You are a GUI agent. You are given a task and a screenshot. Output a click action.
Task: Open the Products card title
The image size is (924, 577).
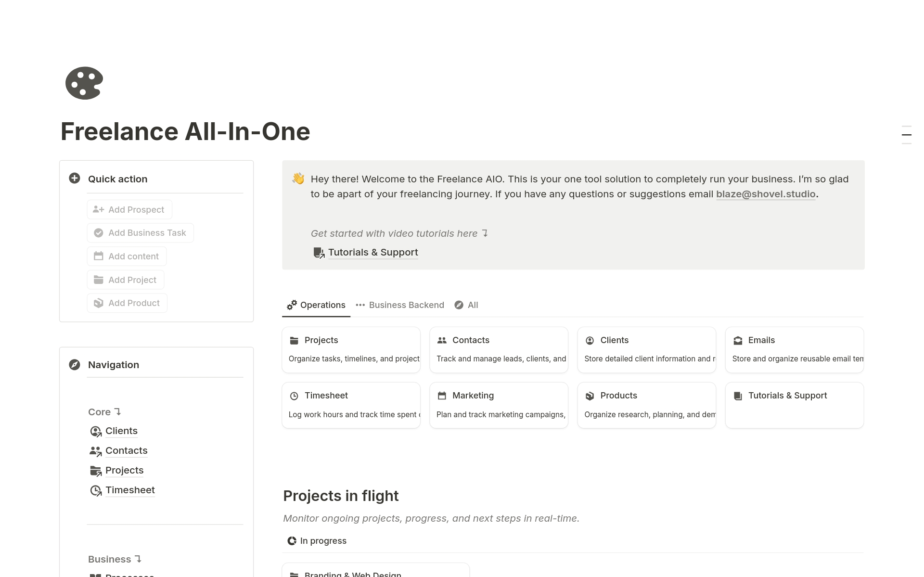(x=619, y=396)
